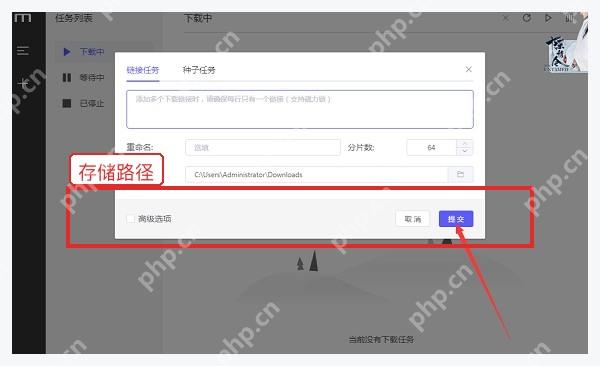This screenshot has width=600, height=366.
Task: Click the storage path field showing Downloads
Action: point(316,175)
